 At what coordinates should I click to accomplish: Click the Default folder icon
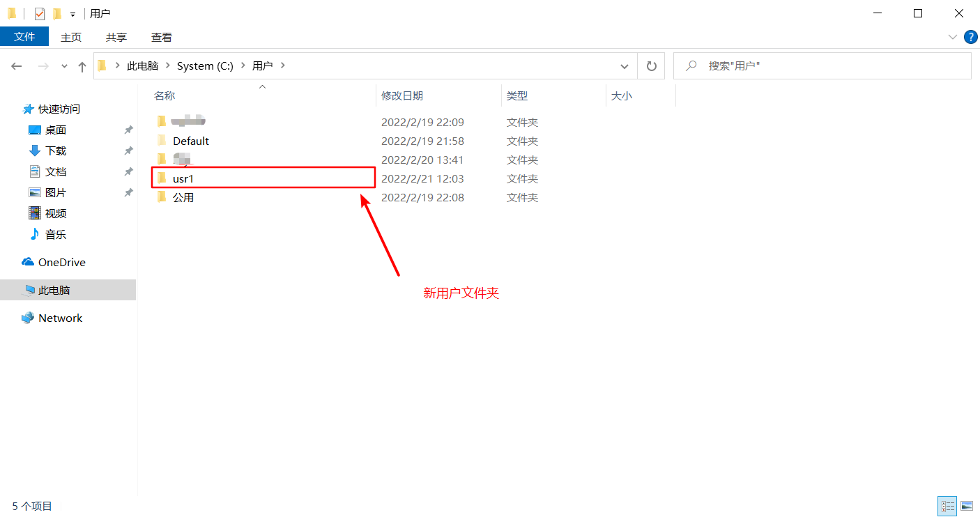pos(162,141)
